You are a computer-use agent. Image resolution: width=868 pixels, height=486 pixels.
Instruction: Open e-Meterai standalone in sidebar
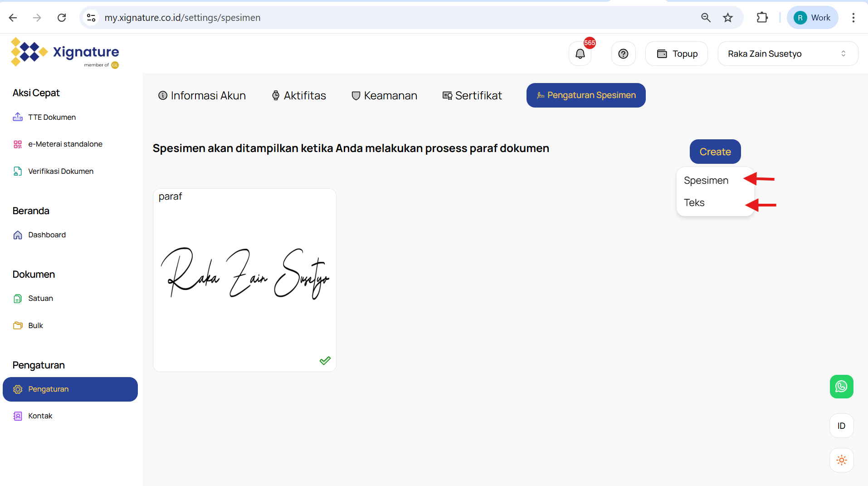pos(65,144)
